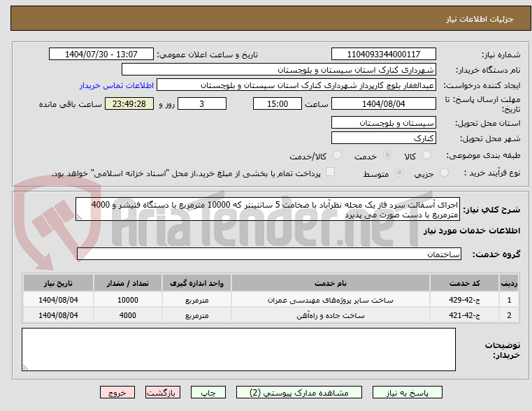Click the deadline date field 1404/08/04

click(x=383, y=103)
